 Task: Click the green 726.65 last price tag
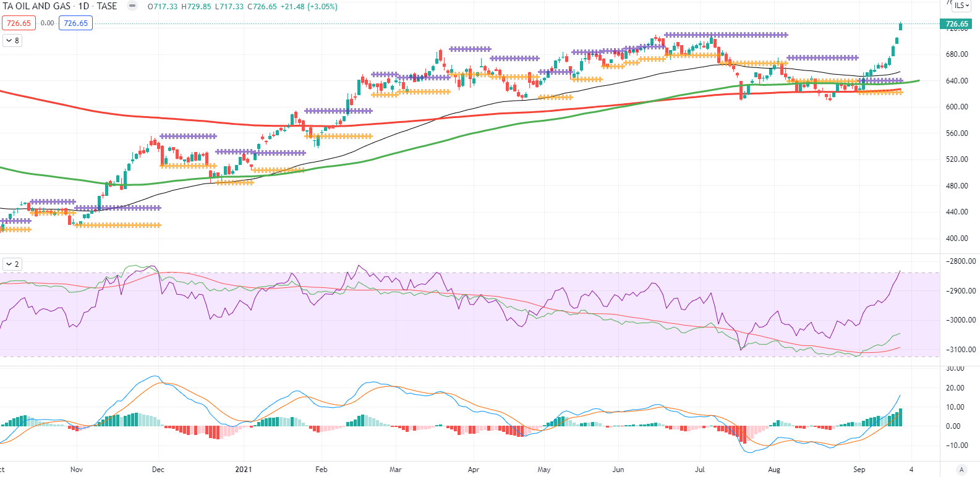pyautogui.click(x=956, y=24)
